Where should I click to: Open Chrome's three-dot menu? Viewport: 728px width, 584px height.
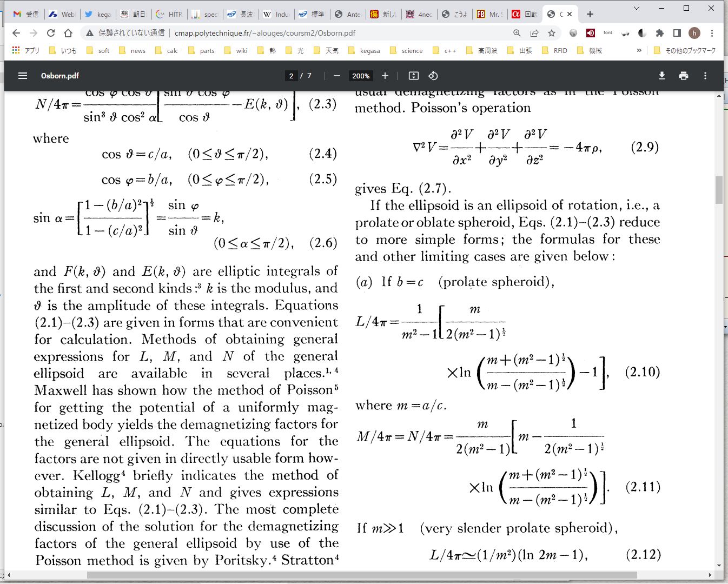tap(712, 33)
